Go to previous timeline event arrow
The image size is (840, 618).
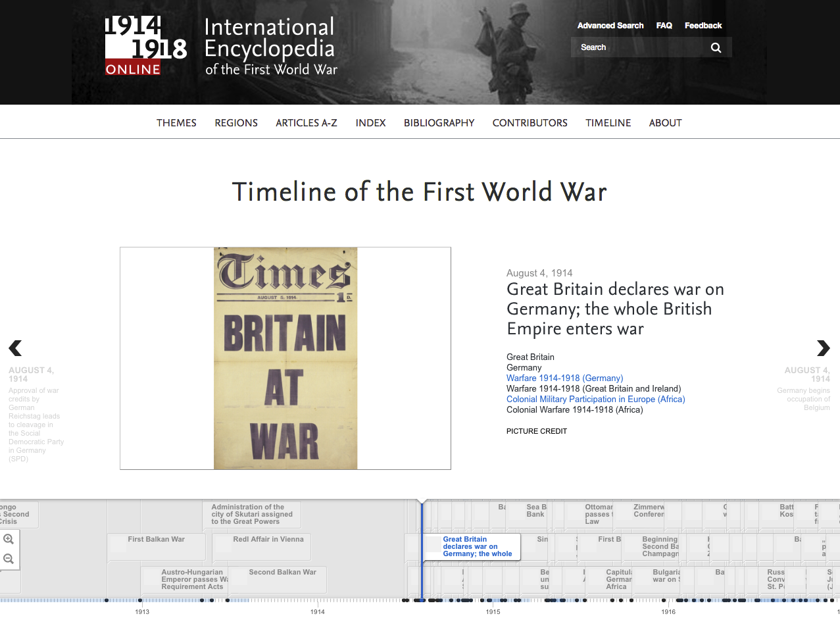[15, 348]
